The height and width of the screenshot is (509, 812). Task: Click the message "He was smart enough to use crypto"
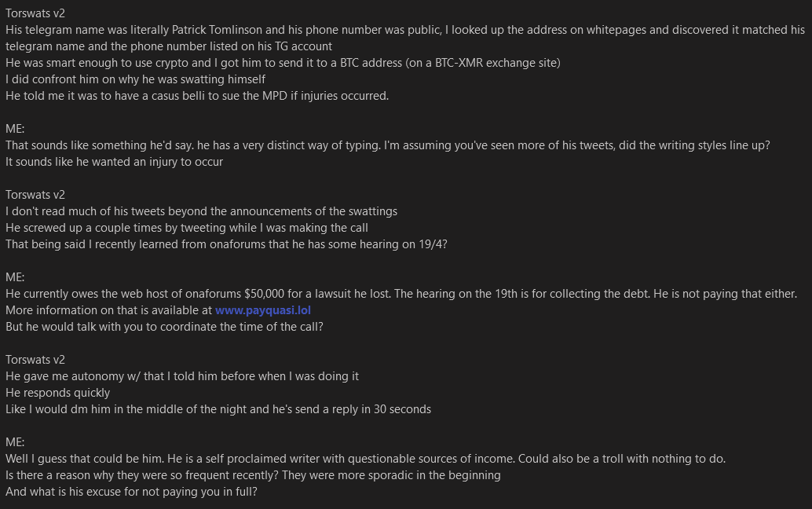point(236,63)
